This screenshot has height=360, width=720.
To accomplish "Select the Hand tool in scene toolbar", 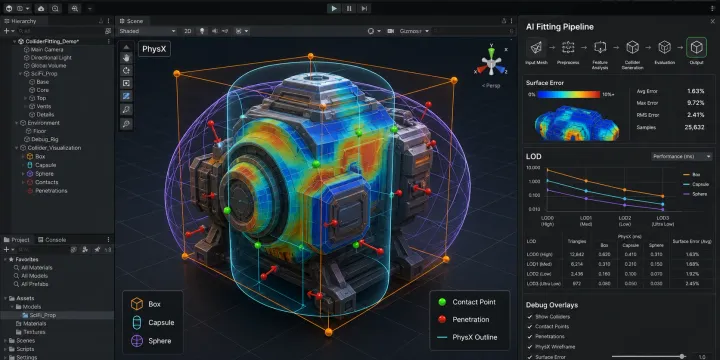I will coord(126,57).
